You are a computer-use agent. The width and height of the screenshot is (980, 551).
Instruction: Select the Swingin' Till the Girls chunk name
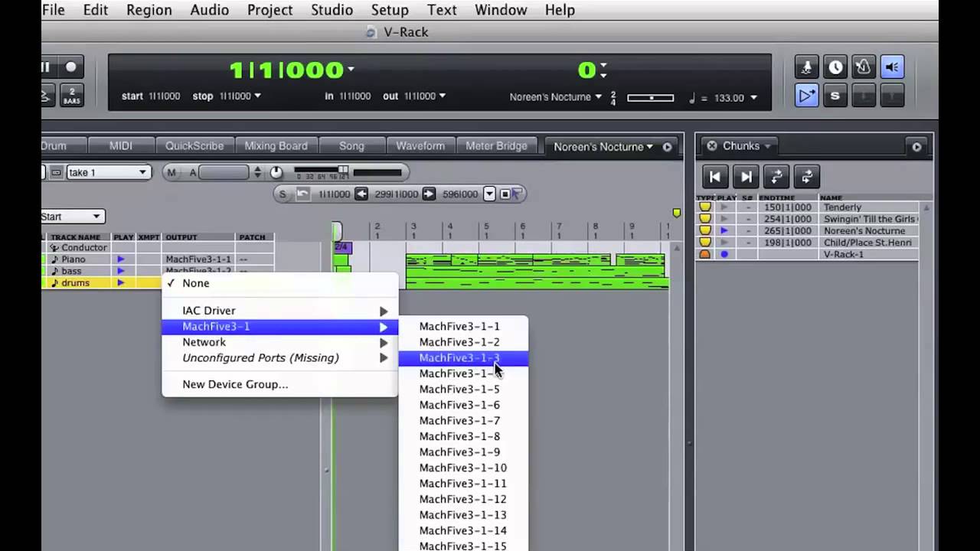pyautogui.click(x=870, y=219)
